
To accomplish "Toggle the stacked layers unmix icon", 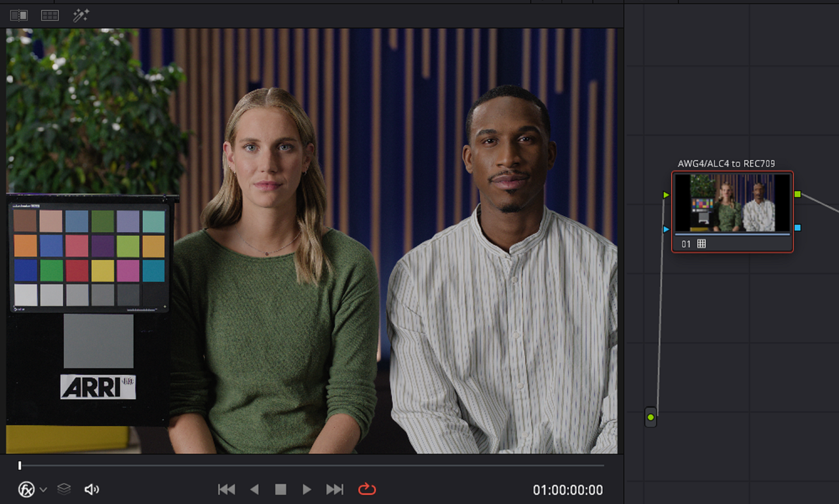I will tap(64, 489).
